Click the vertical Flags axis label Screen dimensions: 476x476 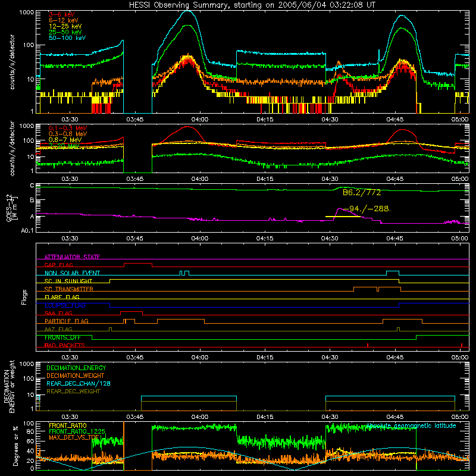point(24,297)
